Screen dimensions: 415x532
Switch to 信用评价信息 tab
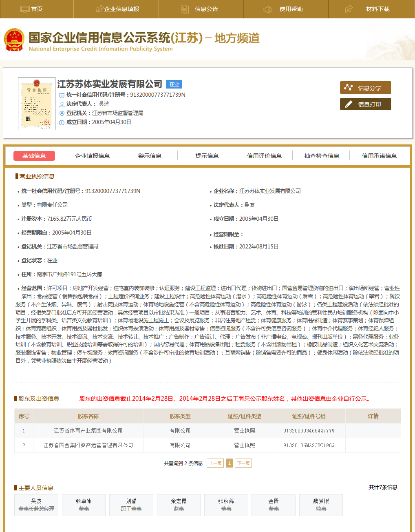coord(265,156)
